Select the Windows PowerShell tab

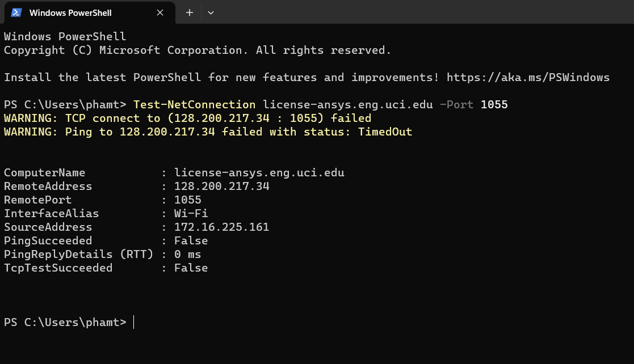coord(90,12)
